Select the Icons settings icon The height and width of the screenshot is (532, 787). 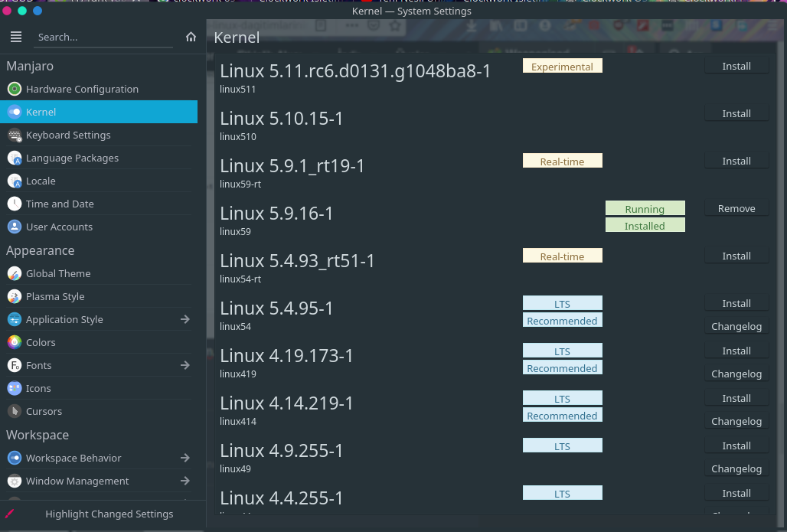(x=15, y=388)
